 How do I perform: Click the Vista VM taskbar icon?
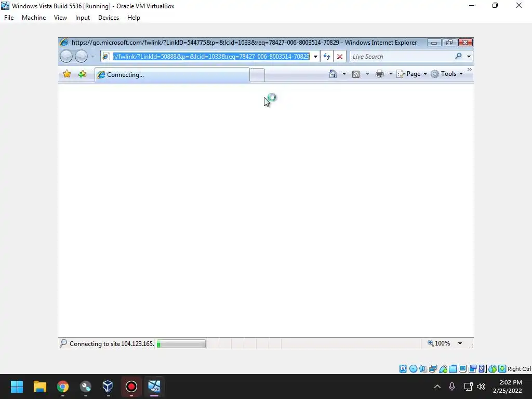click(154, 387)
